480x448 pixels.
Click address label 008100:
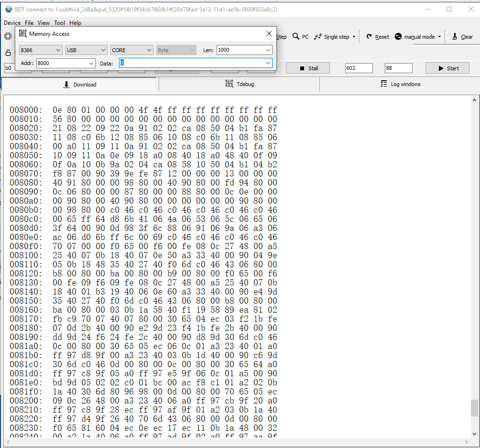(x=26, y=255)
